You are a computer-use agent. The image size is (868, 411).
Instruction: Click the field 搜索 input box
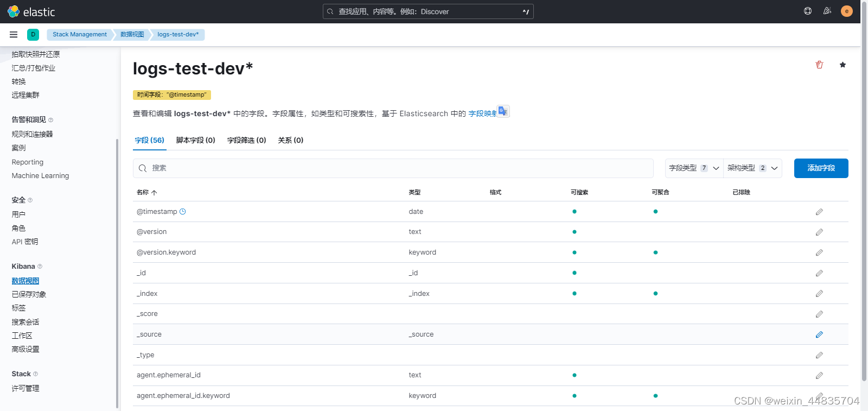point(393,168)
